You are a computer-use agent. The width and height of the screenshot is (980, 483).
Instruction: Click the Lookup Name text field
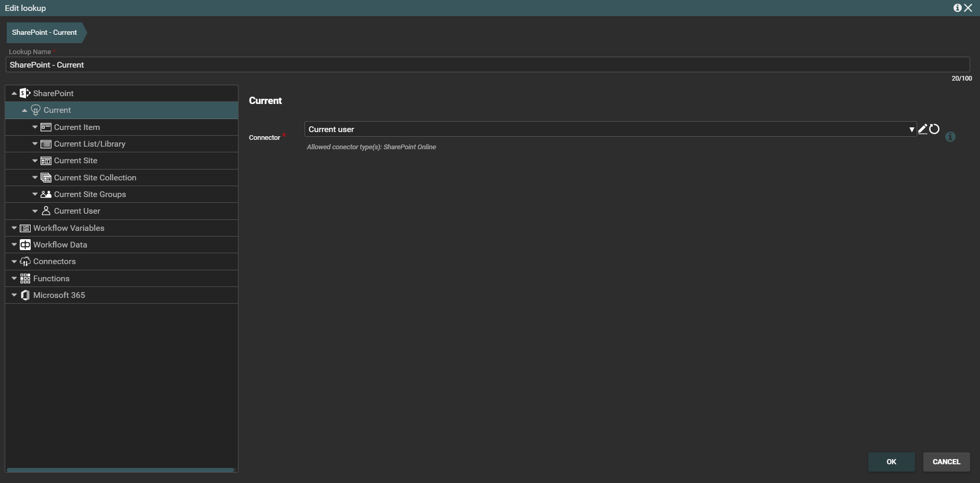[x=487, y=65]
